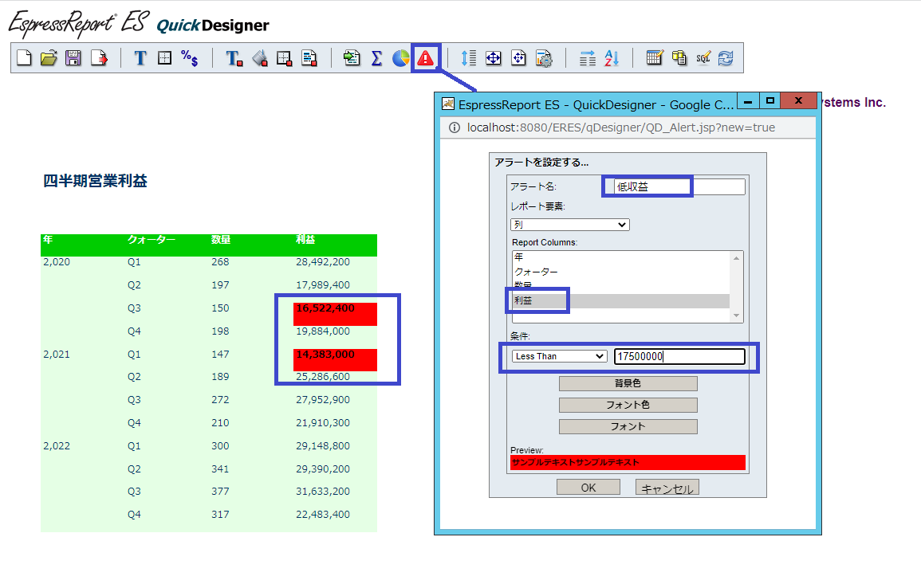The height and width of the screenshot is (588, 921).
Task: Open the レポート要素 dropdown showing 列
Action: 570,225
